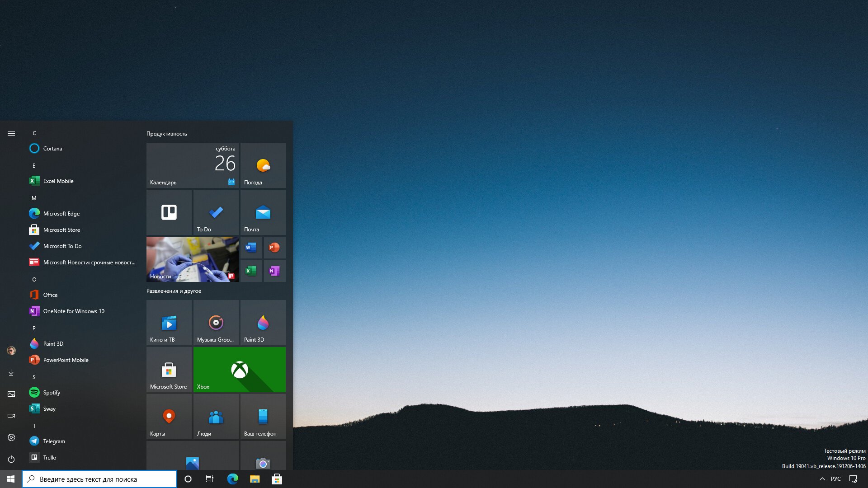
Task: Click the Развлечения и другое group title
Action: coord(174,291)
